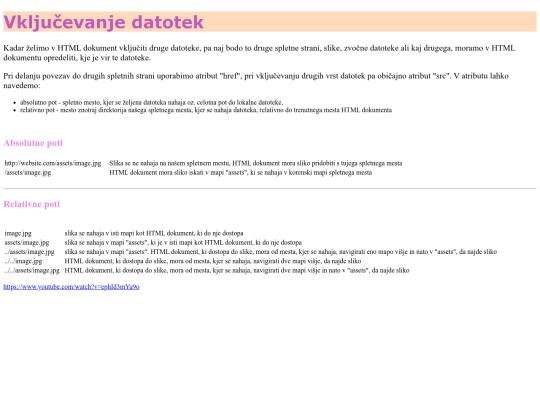Click description mentioning 'navigirati dve mapi višje, da najde'
Image resolution: width=540 pixels, height=405 pixels.
[x=213, y=261]
